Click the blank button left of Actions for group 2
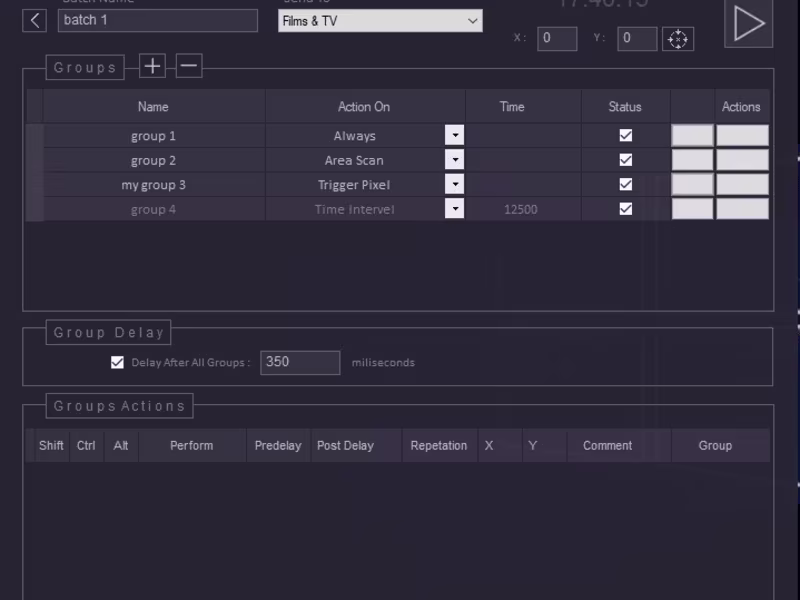Viewport: 800px width, 600px height. tap(692, 160)
